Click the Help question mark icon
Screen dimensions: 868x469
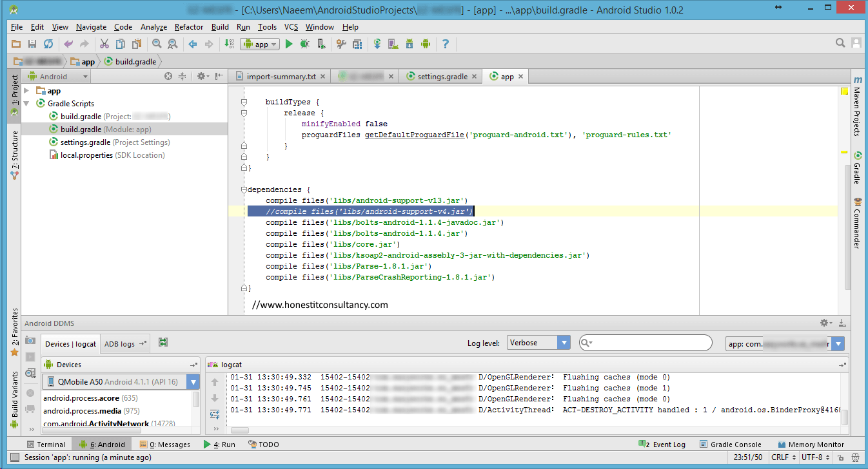tap(445, 44)
